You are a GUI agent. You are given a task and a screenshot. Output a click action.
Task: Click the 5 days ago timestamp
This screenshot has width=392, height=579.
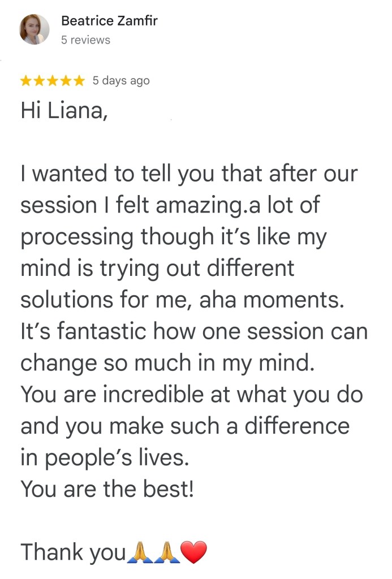click(119, 80)
